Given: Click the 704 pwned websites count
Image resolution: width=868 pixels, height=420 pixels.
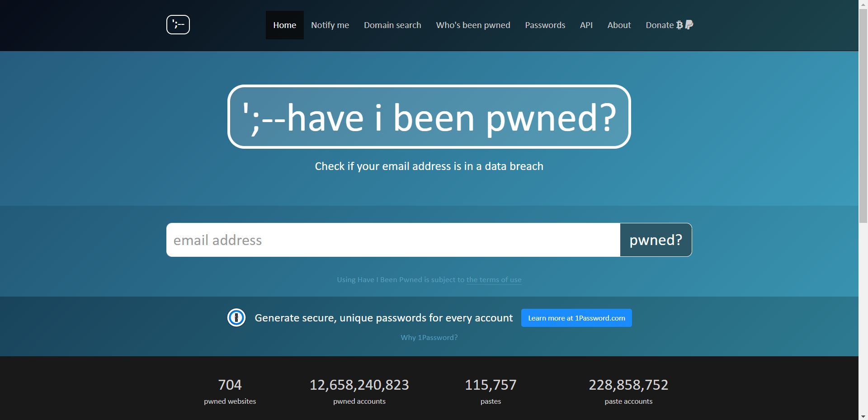Looking at the screenshot, I should coord(230,385).
